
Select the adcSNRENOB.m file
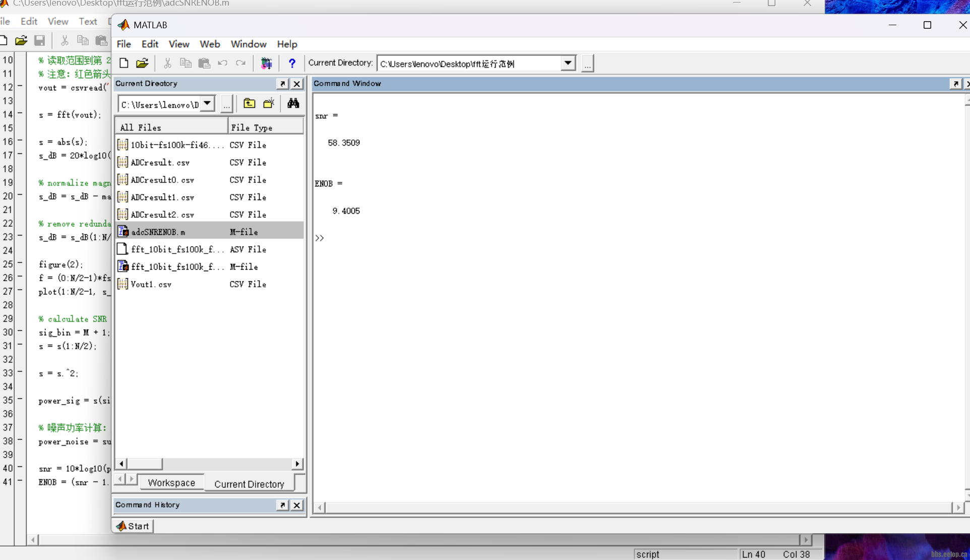(158, 232)
